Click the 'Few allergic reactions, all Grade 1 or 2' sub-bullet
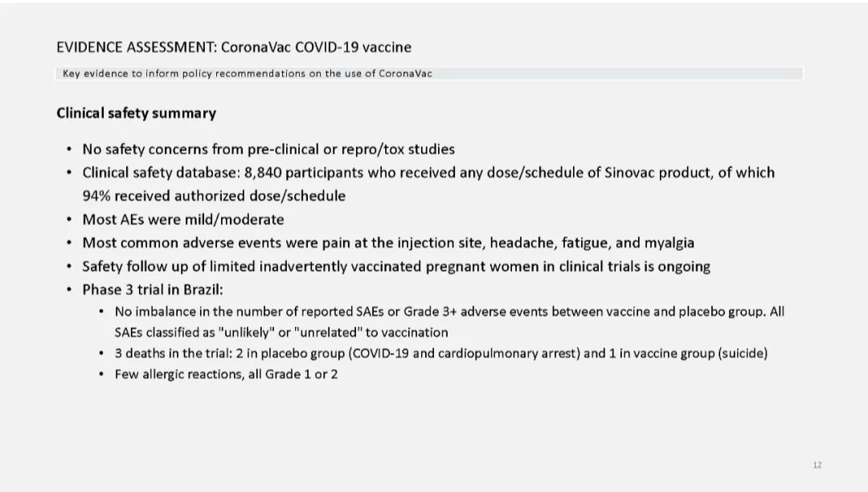868x492 pixels. 226,374
